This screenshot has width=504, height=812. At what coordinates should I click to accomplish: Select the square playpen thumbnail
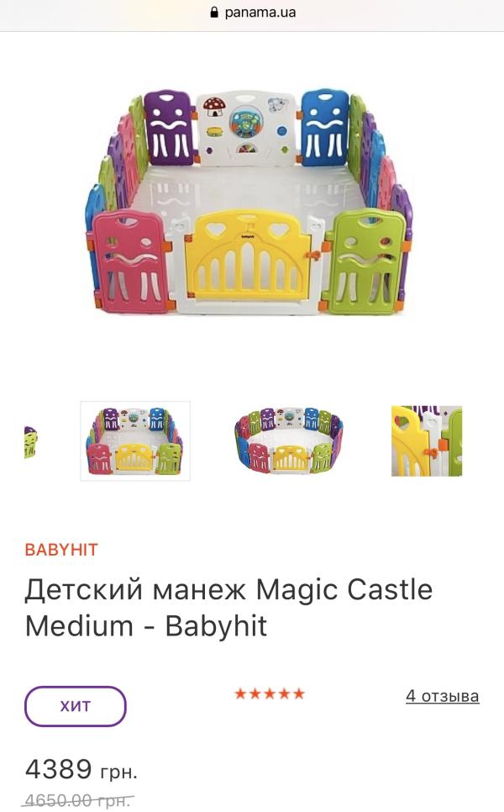point(135,440)
